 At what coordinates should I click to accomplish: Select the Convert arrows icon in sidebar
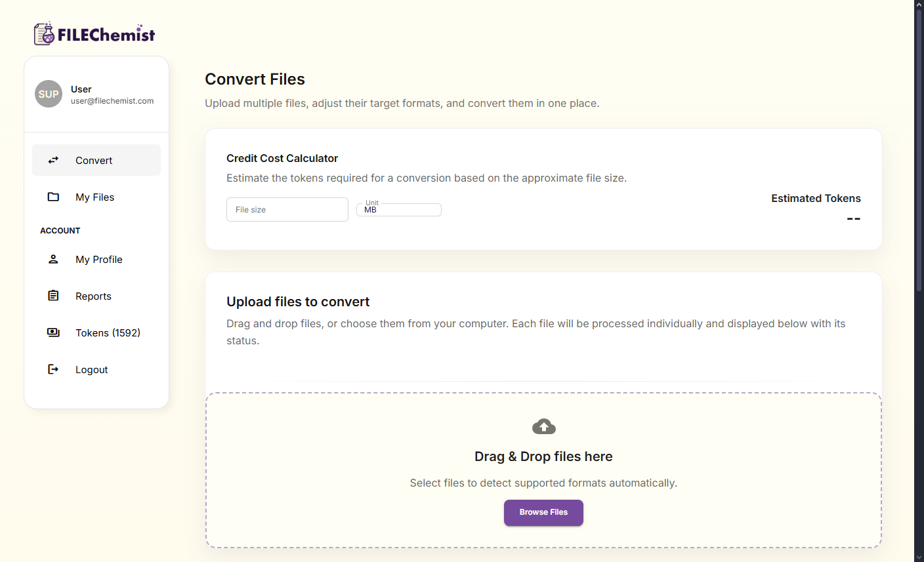click(x=53, y=160)
